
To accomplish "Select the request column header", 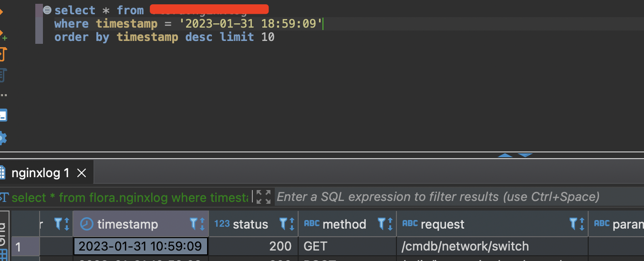I will tap(433, 224).
